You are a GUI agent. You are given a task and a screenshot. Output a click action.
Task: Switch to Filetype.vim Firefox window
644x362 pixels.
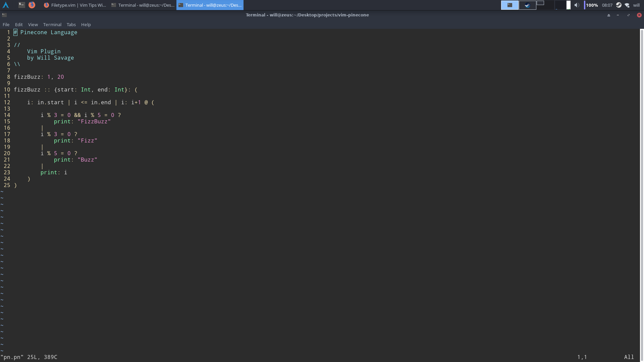75,5
